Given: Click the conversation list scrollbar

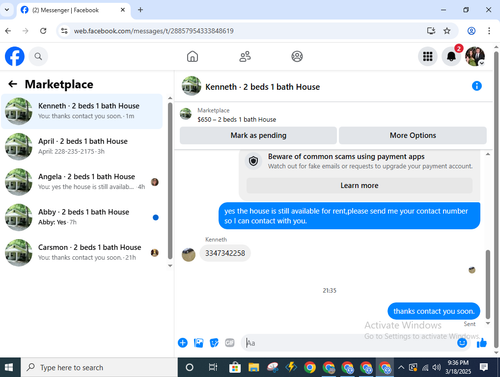Looking at the screenshot, I should pyautogui.click(x=170, y=180).
